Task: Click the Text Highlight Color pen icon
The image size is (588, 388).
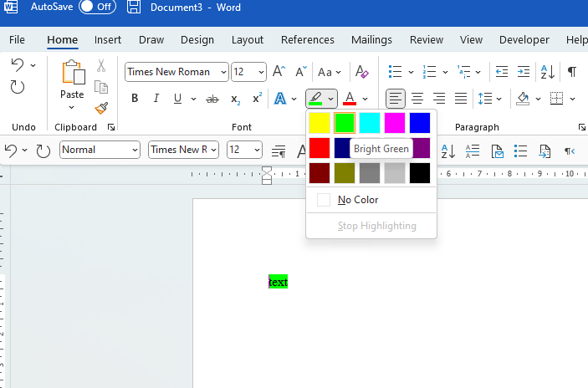Action: (x=316, y=99)
